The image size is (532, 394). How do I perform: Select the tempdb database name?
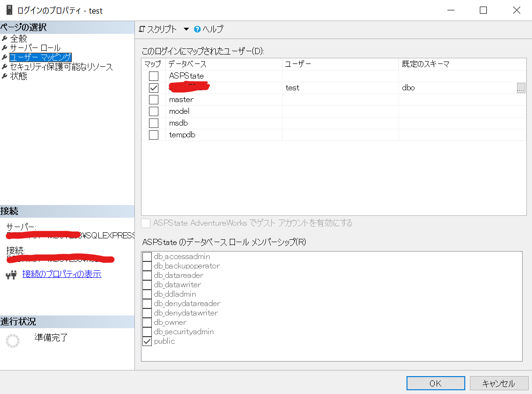pos(182,135)
